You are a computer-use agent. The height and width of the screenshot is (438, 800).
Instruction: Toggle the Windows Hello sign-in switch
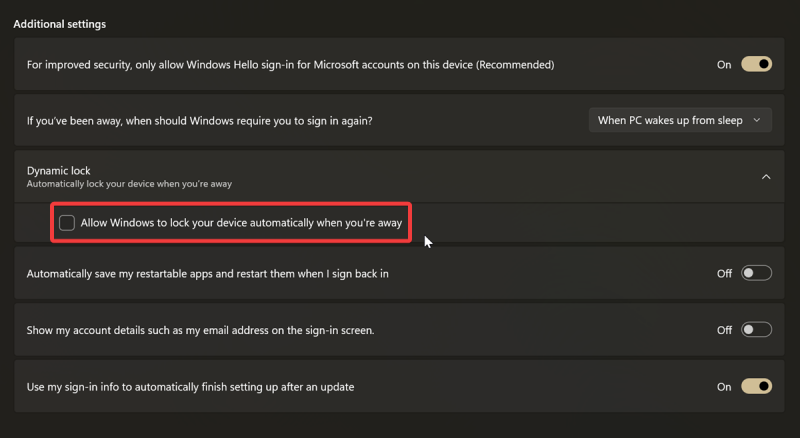[x=756, y=64]
